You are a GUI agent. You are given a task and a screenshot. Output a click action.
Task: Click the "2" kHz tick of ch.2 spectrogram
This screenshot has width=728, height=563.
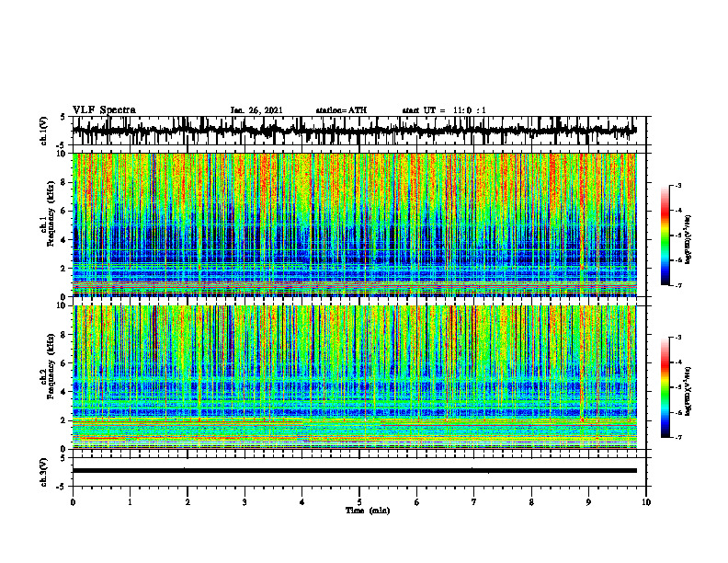click(x=64, y=420)
